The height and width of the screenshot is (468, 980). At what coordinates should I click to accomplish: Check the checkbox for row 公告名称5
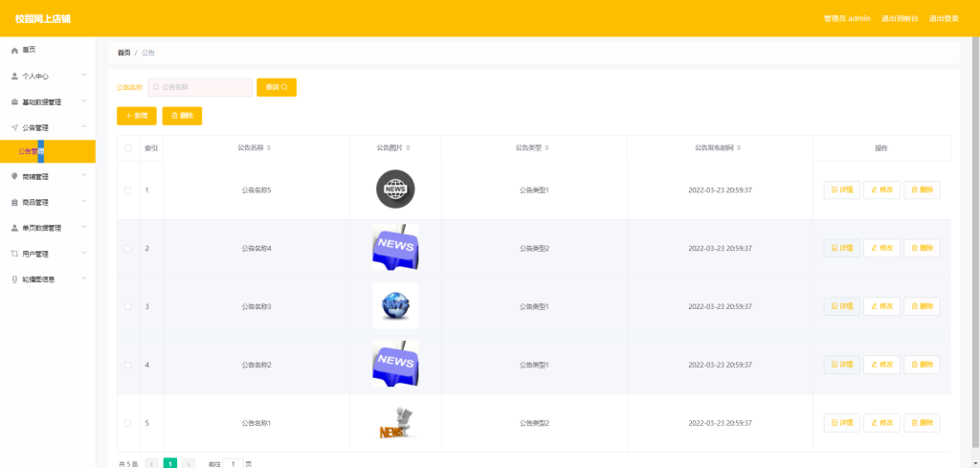128,189
